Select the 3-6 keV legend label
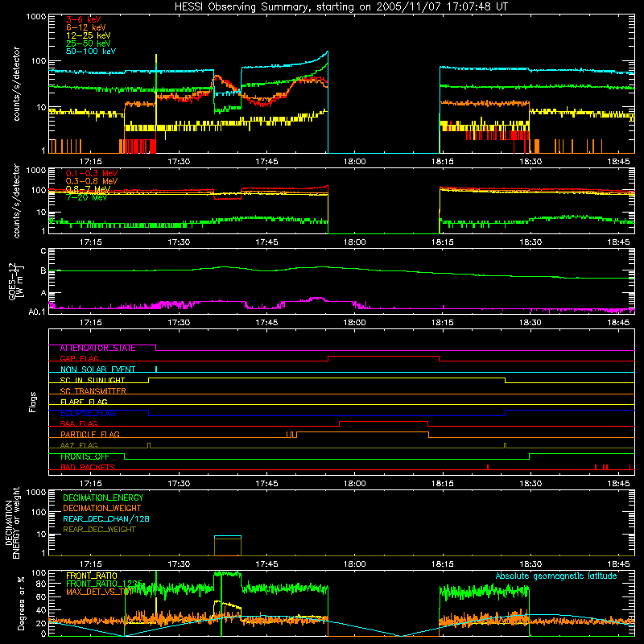This screenshot has width=644, height=644. pyautogui.click(x=83, y=19)
